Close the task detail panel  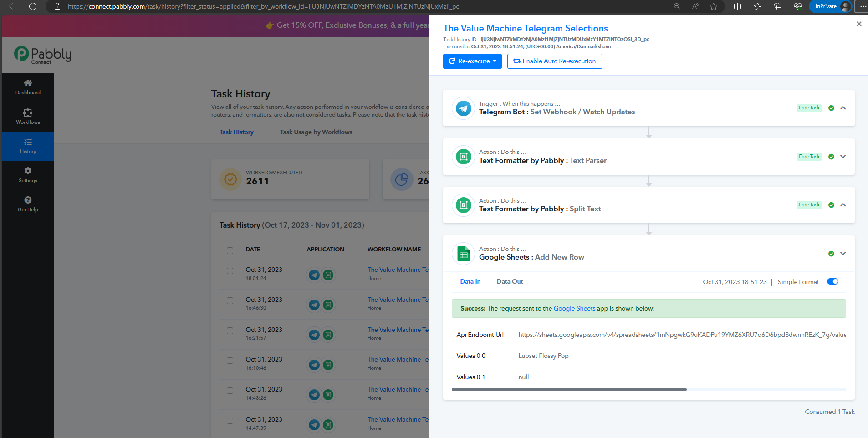click(x=859, y=24)
